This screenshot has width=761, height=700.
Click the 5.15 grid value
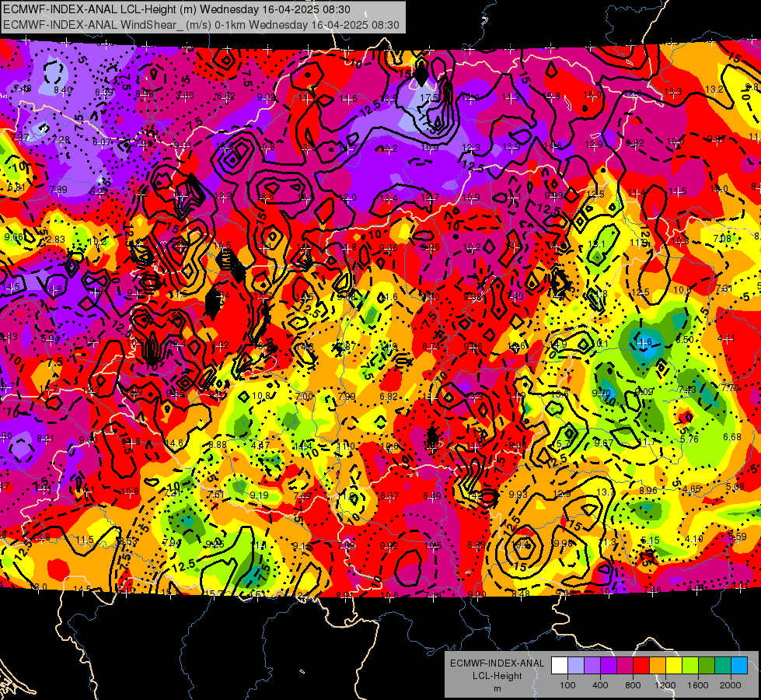coord(651,541)
